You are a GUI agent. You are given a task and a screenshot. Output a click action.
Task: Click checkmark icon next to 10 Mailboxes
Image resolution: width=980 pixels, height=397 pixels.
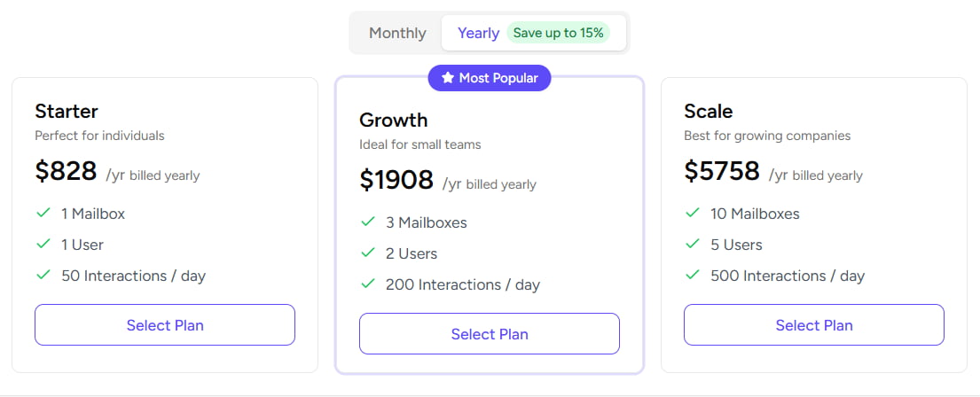[692, 214]
